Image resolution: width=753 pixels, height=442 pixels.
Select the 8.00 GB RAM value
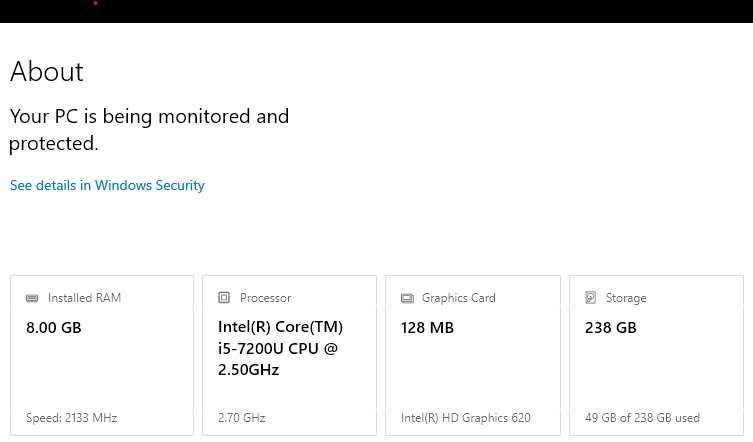coord(54,328)
